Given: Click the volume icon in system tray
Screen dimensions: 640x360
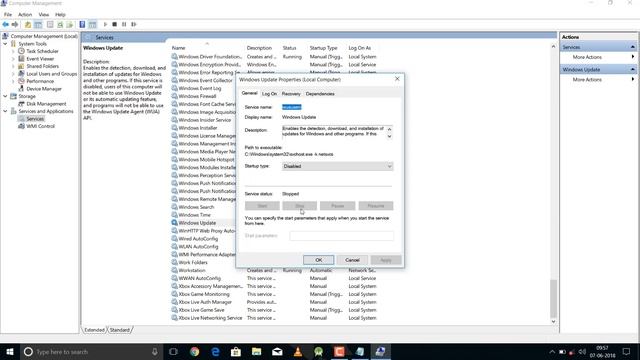Looking at the screenshot, I should coord(582,351).
